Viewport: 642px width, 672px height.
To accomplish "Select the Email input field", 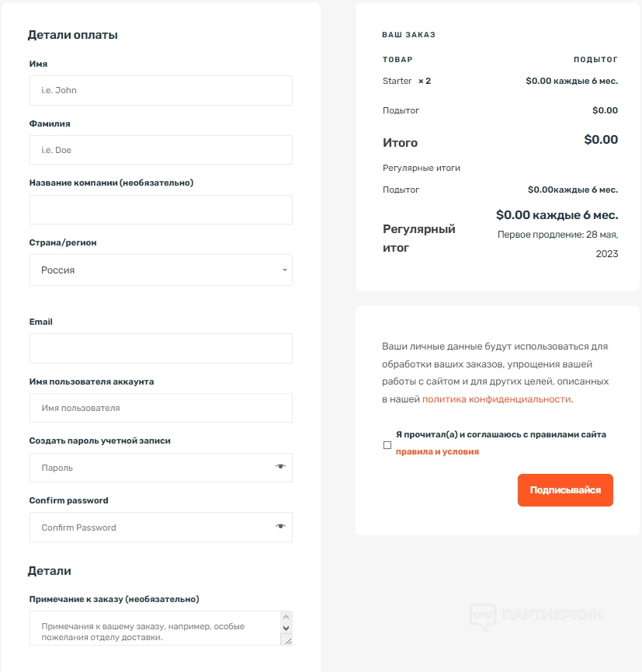I will [161, 348].
